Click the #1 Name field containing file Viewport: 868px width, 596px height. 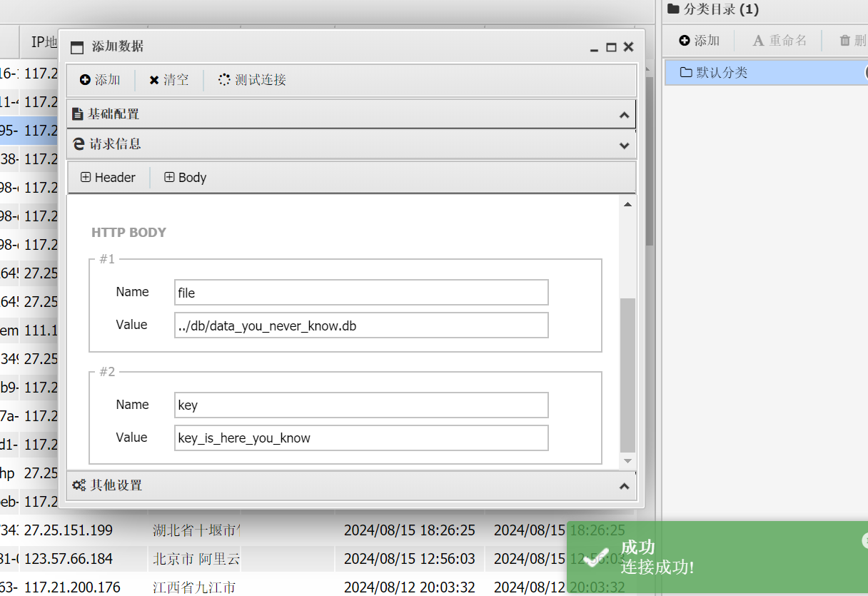coord(361,293)
